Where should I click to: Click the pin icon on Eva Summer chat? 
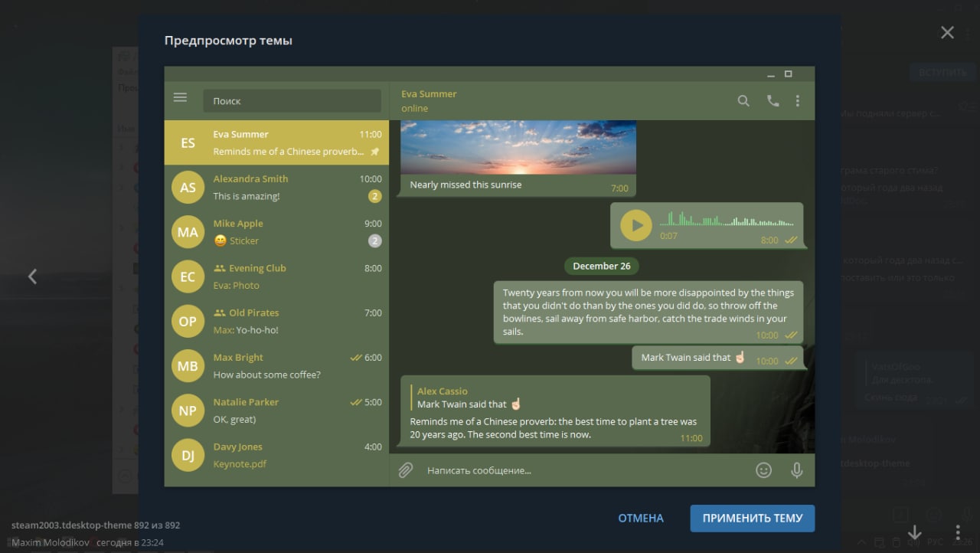coord(374,152)
